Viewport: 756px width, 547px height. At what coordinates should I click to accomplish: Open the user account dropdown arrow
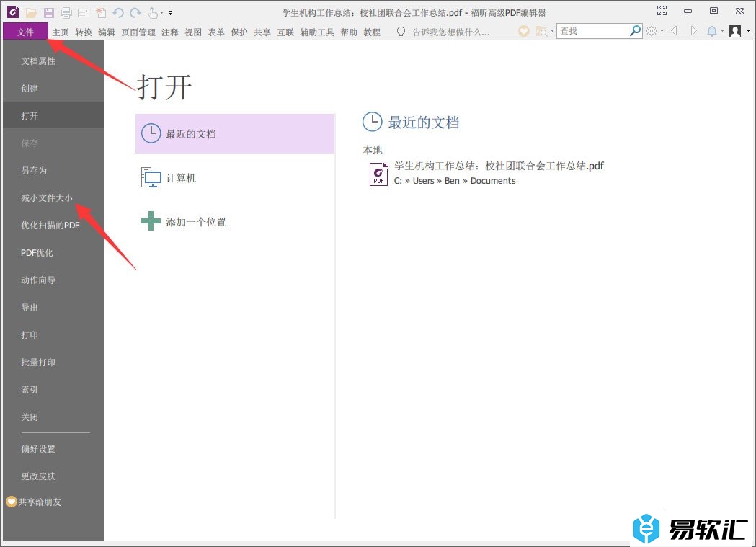[748, 31]
